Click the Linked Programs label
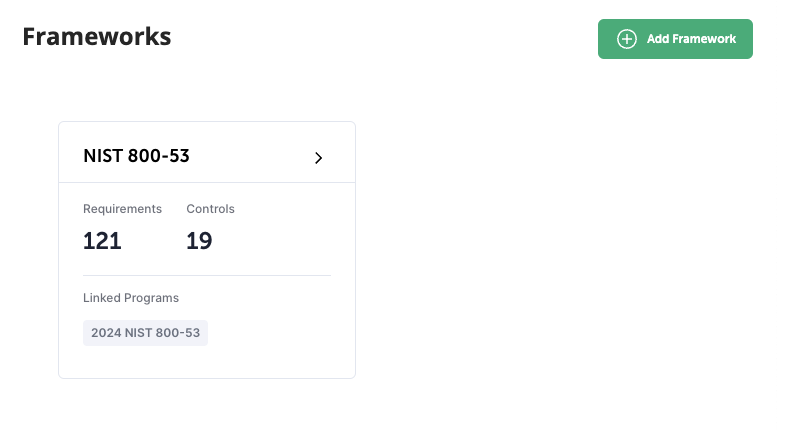The height and width of the screenshot is (433, 799). click(x=131, y=298)
